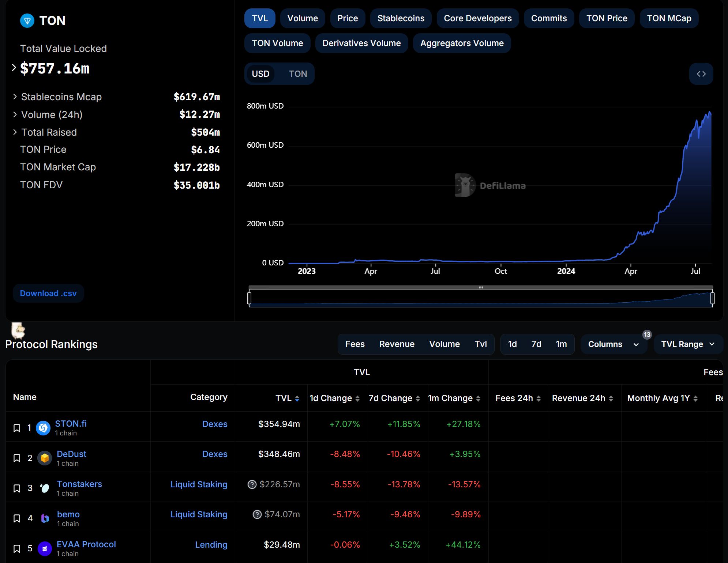Select the Volume tab
The image size is (728, 563).
point(303,17)
